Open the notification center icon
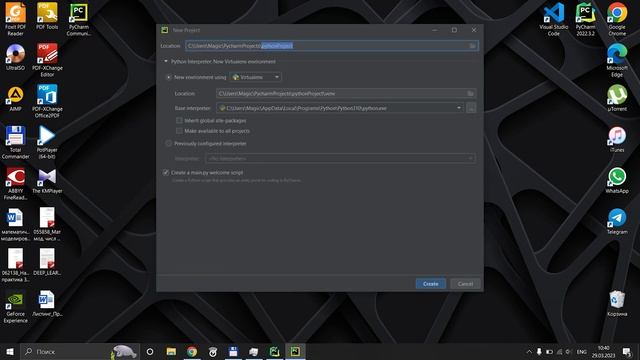 [x=627, y=351]
